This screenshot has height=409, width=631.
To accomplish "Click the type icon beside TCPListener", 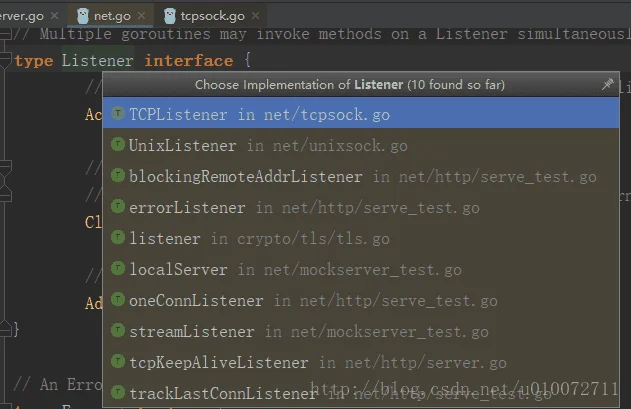I will point(118,113).
